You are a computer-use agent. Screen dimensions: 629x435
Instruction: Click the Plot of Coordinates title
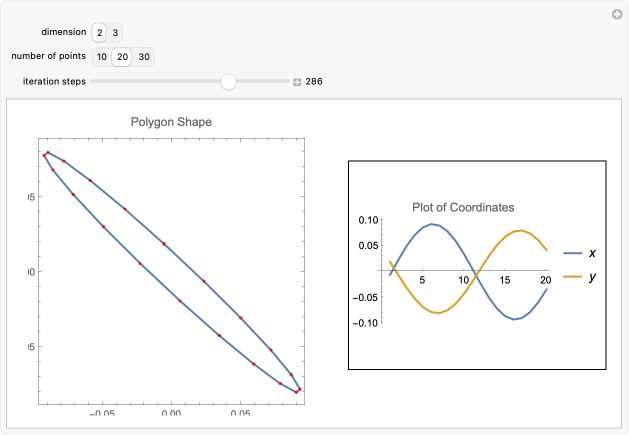(463, 207)
